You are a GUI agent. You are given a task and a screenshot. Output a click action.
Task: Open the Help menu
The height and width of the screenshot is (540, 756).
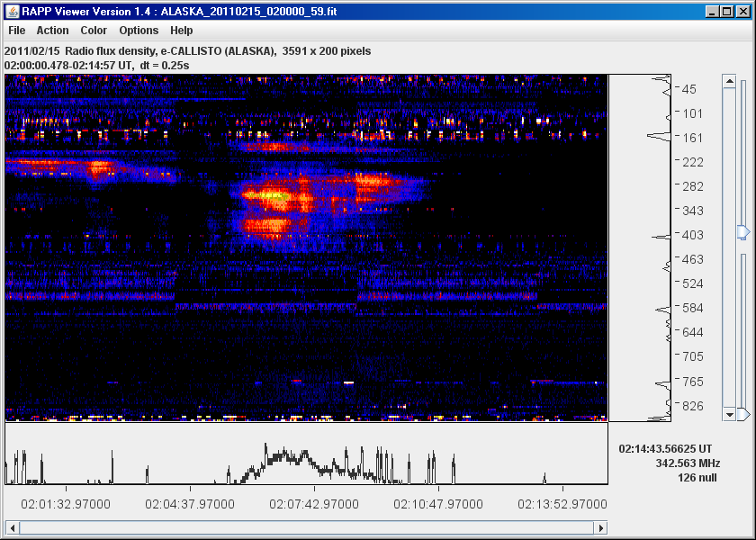181,31
